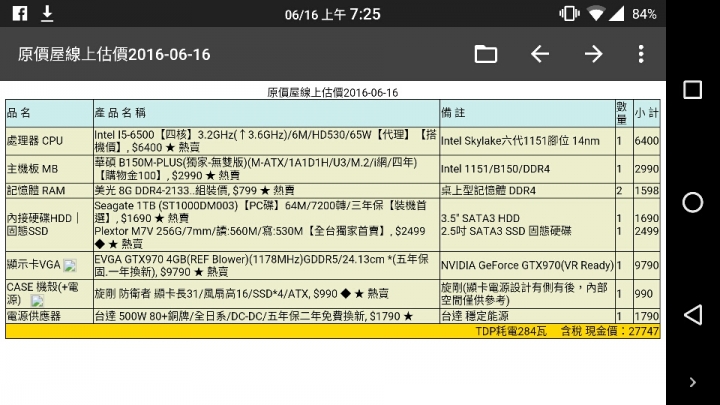
Task: Tap the 9790 subtotal cell
Action: click(x=647, y=265)
